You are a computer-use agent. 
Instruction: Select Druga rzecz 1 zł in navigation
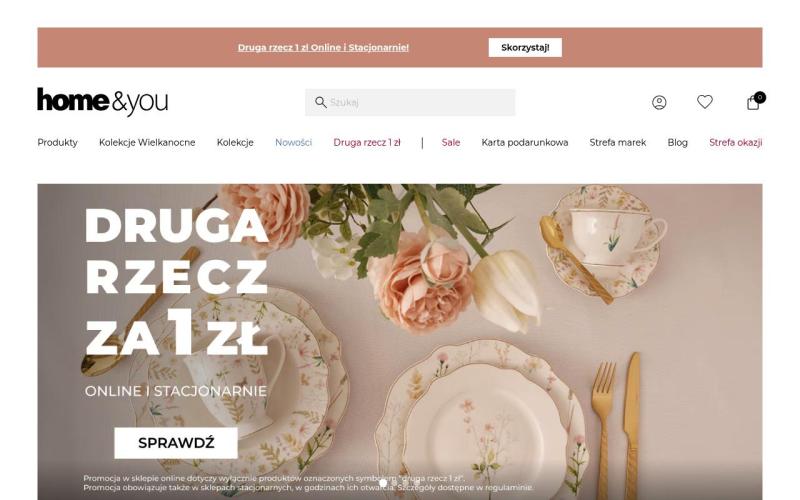click(367, 142)
